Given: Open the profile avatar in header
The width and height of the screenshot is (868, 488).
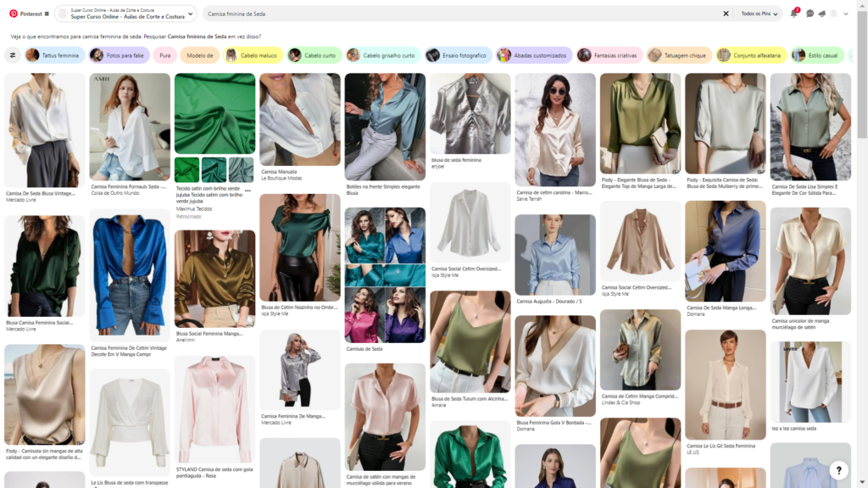Looking at the screenshot, I should 834,14.
